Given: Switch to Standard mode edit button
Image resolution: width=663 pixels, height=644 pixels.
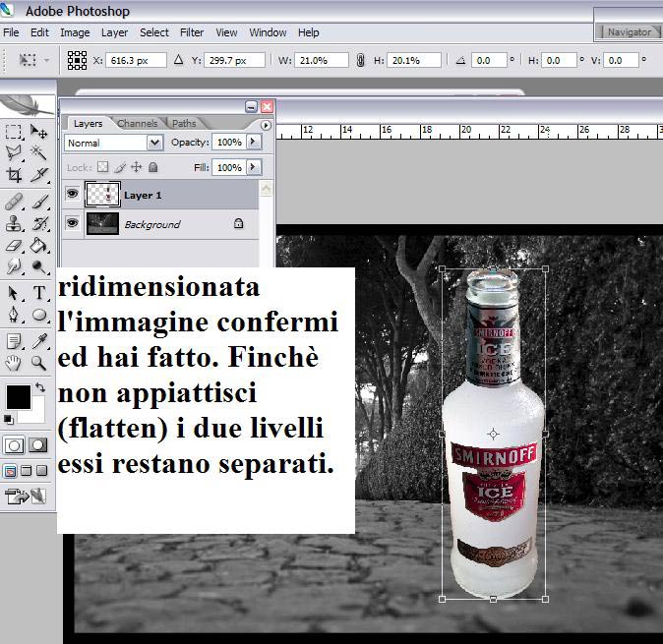Looking at the screenshot, I should (x=14, y=445).
